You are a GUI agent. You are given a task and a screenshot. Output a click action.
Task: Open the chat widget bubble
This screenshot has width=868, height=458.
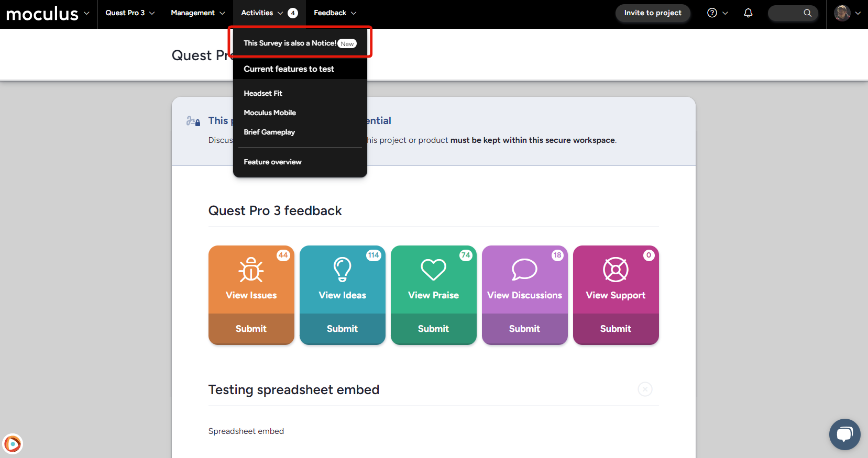coord(844,434)
